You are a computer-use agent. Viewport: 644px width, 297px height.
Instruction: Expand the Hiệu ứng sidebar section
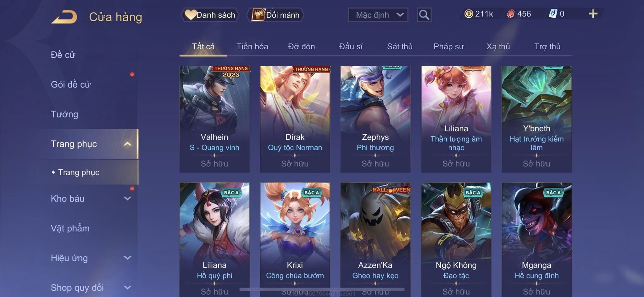coord(127,258)
